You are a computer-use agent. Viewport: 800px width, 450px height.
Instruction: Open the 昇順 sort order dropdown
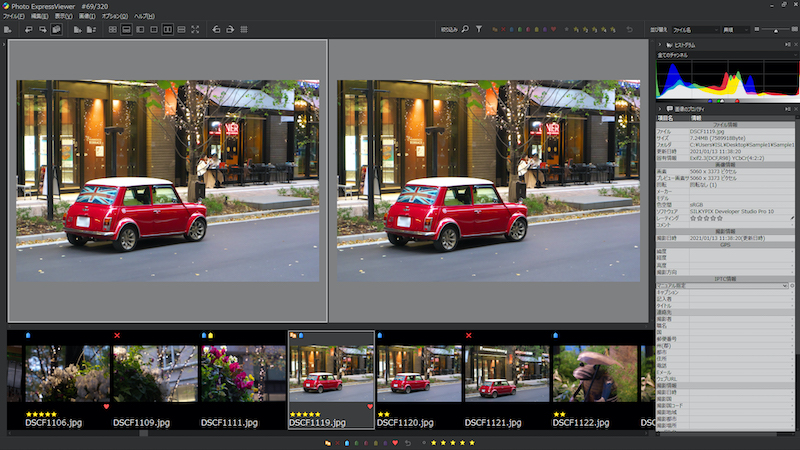click(x=736, y=30)
